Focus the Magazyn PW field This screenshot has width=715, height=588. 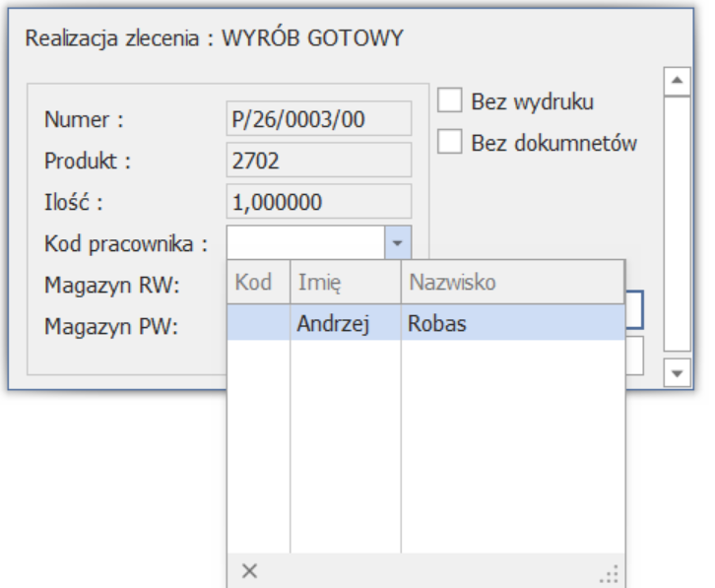[634, 356]
